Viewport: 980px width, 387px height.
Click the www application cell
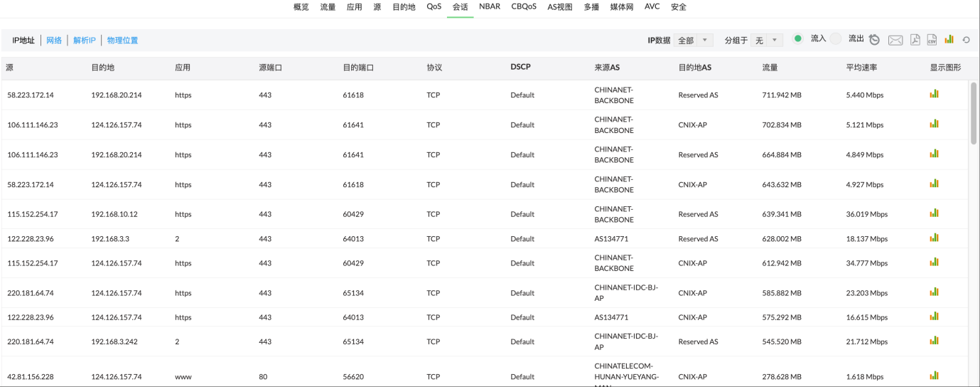(183, 377)
